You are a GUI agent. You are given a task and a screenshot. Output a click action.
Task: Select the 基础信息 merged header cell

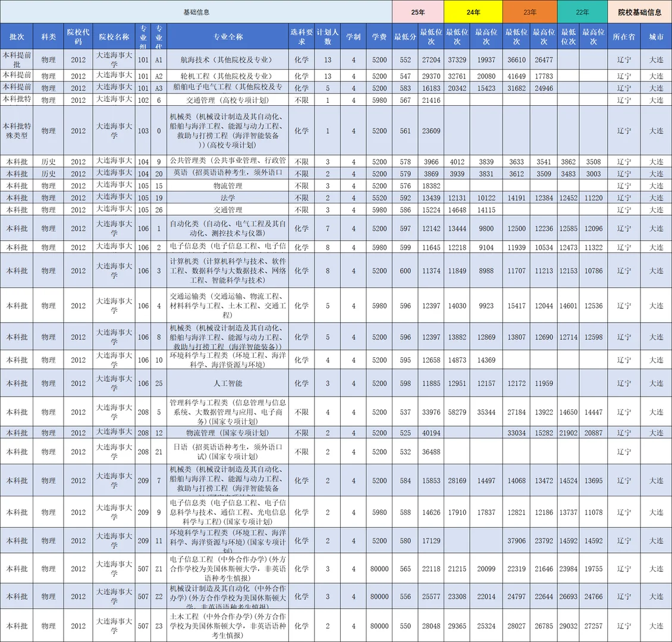[x=196, y=12]
